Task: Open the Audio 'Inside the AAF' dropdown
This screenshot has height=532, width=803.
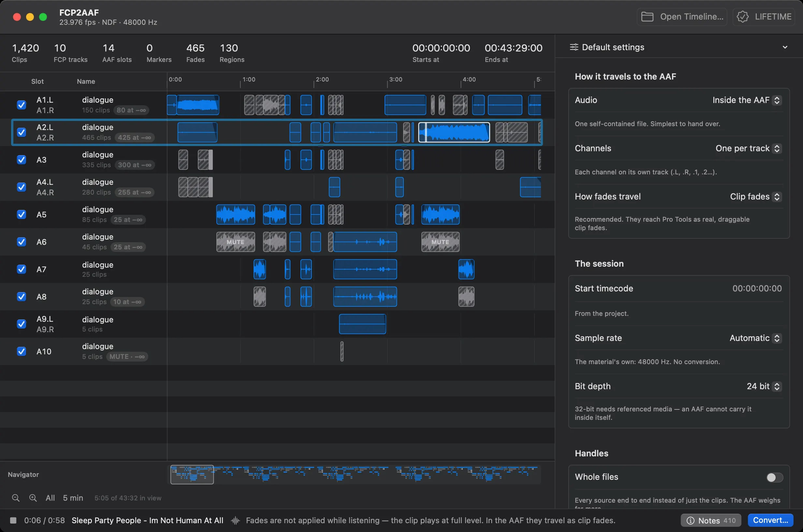Action: point(747,100)
